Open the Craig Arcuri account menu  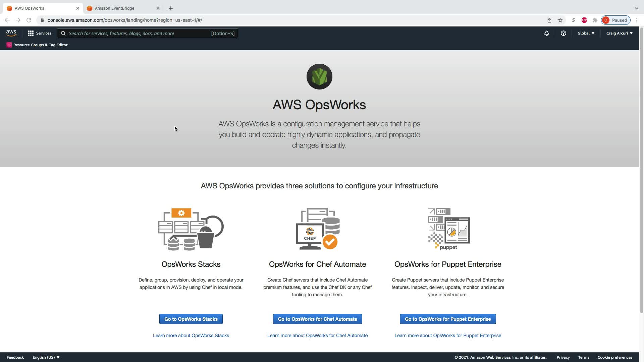(x=619, y=33)
